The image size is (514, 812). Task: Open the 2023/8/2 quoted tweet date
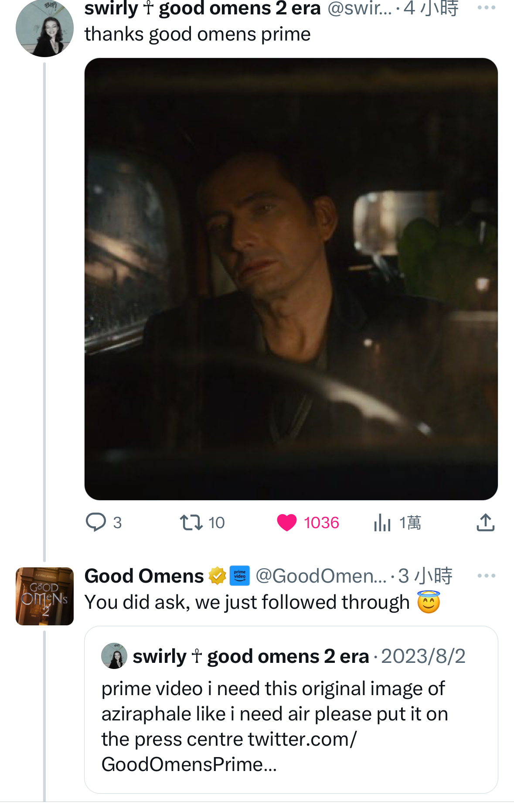coord(423,656)
